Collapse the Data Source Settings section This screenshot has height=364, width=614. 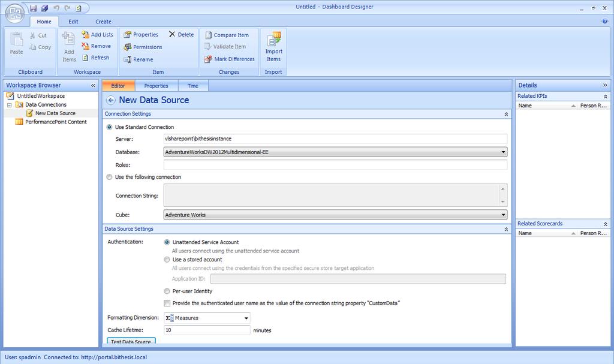[x=506, y=229]
